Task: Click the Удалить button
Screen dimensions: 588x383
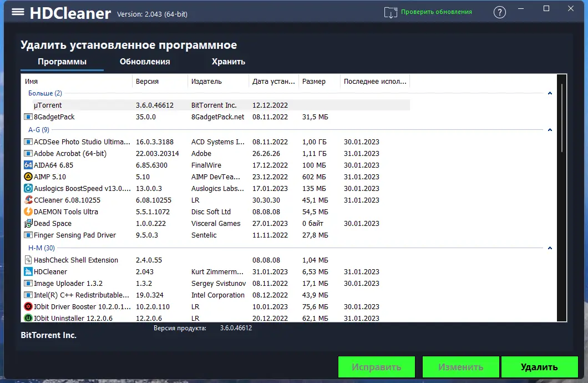Action: coord(539,367)
